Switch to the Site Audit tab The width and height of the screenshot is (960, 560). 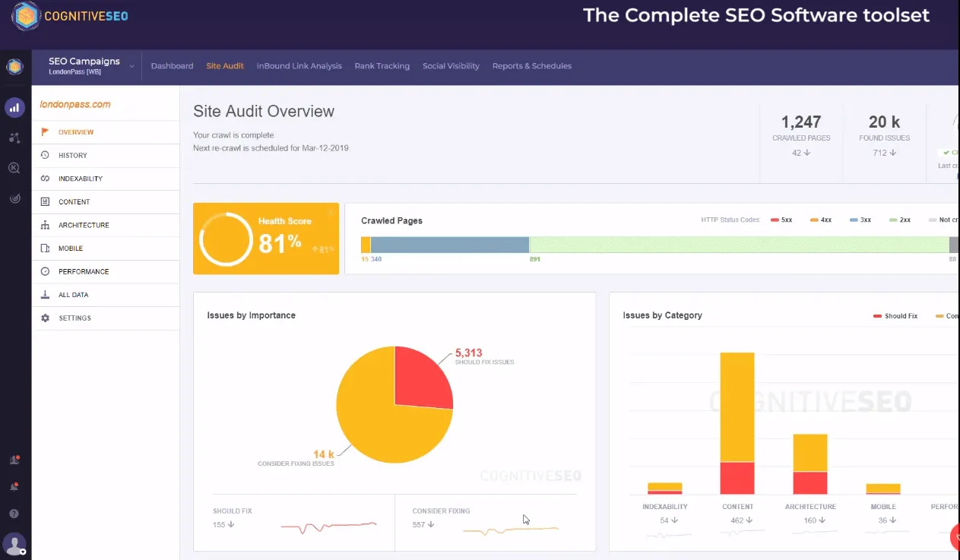(x=225, y=66)
